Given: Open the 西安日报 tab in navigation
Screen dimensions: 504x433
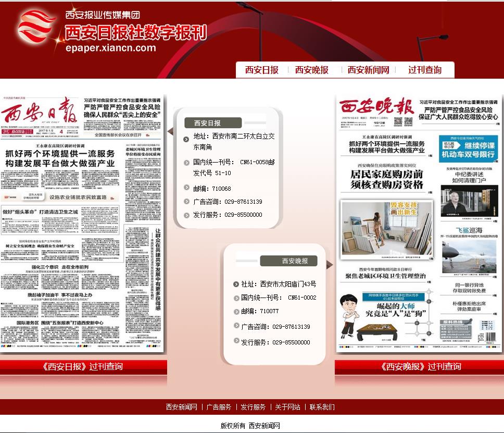Looking at the screenshot, I should (262, 70).
